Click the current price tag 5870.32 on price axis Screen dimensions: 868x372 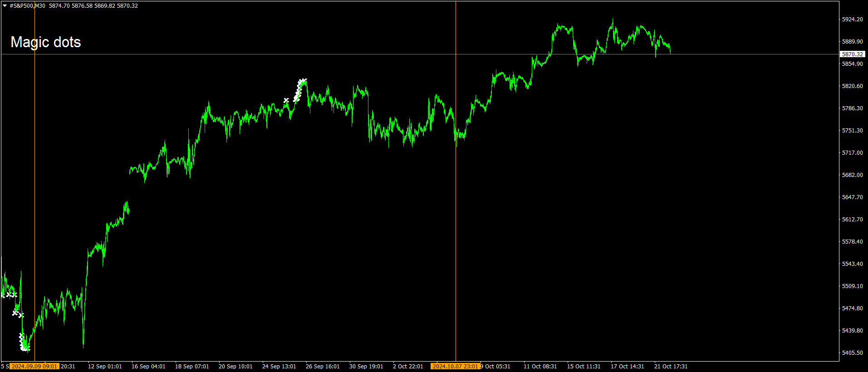(853, 54)
